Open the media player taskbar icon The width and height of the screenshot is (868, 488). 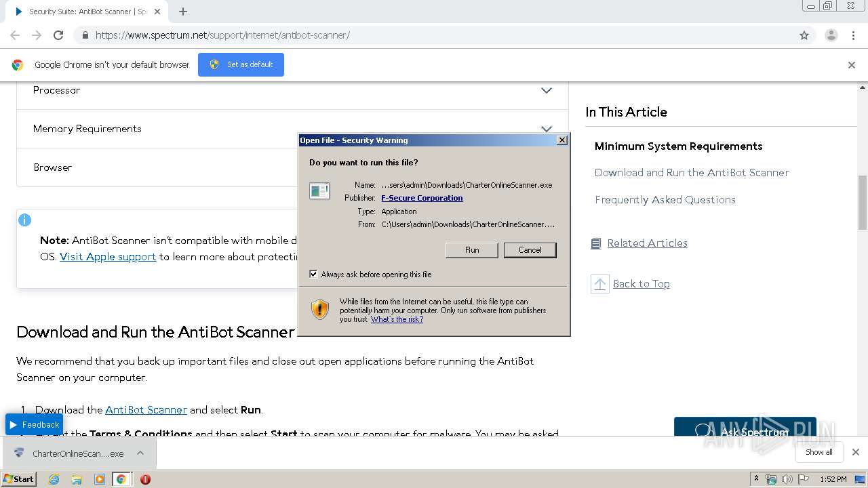(x=100, y=479)
